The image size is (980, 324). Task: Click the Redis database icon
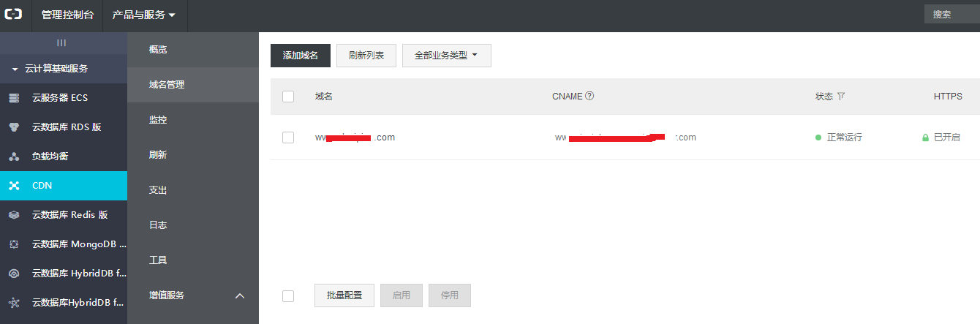[x=14, y=215]
